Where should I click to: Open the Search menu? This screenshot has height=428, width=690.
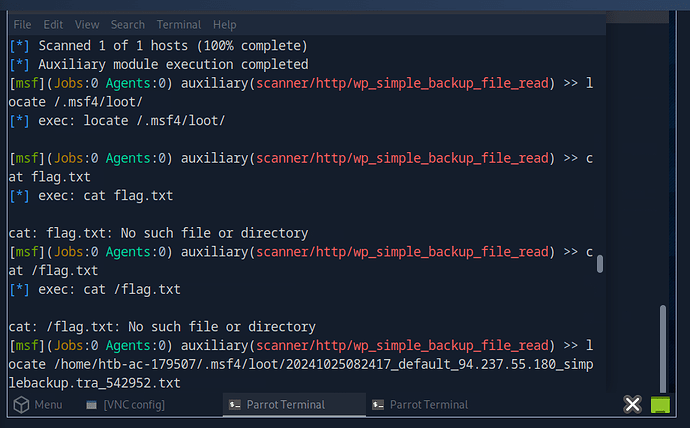click(127, 24)
